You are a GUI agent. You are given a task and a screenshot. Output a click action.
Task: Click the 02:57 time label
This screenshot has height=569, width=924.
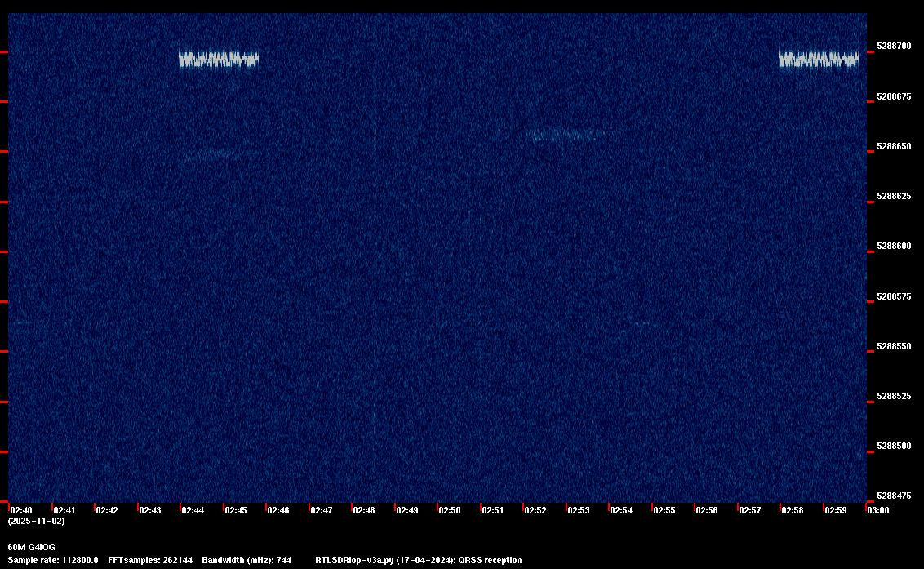[x=749, y=510]
